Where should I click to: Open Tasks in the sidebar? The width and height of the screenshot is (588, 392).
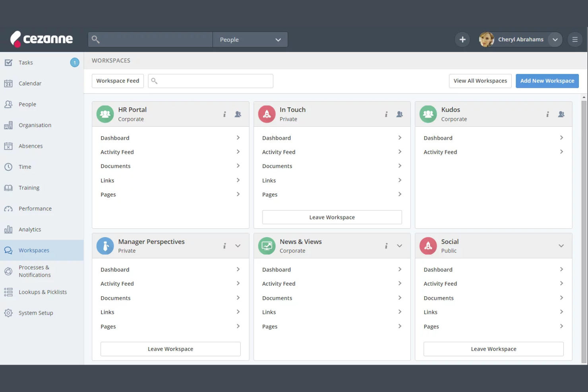click(42, 62)
